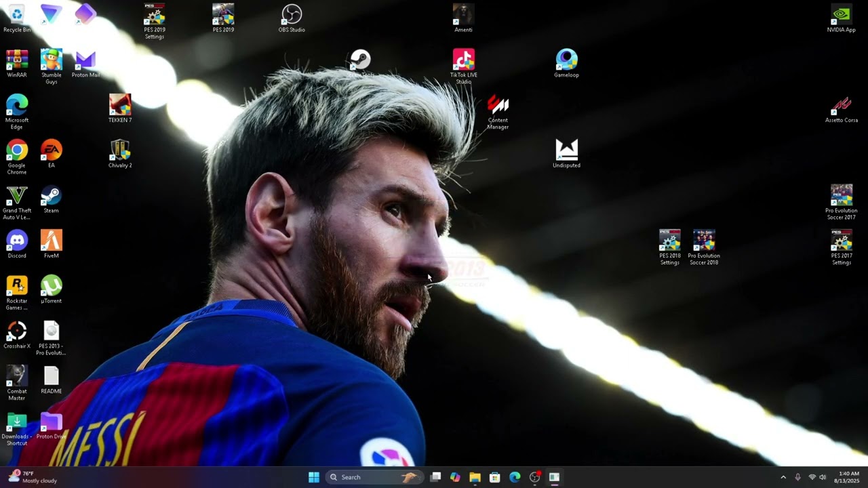Select the PES 2018 Settings shortcut
Image resolution: width=868 pixels, height=488 pixels.
(669, 247)
